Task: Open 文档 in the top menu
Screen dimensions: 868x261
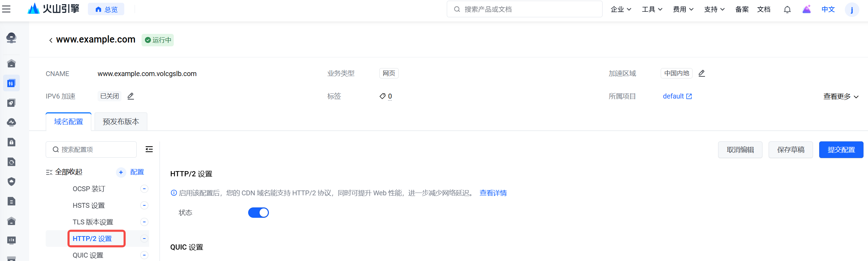Action: (x=764, y=9)
